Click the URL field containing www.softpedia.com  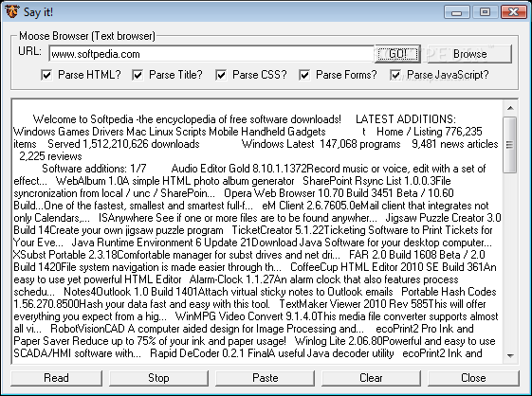click(x=211, y=54)
